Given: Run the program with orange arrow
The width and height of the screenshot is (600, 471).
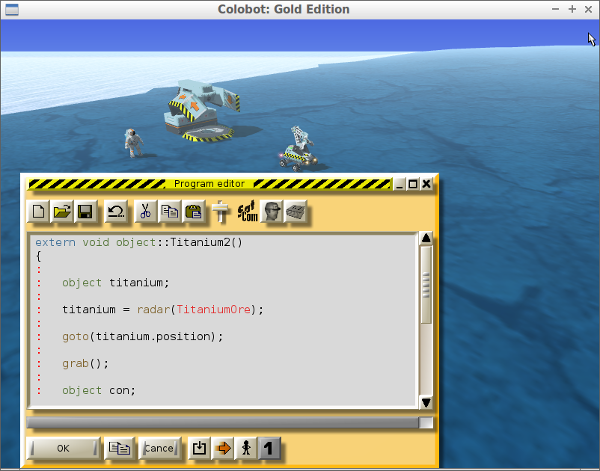Looking at the screenshot, I should tap(223, 448).
